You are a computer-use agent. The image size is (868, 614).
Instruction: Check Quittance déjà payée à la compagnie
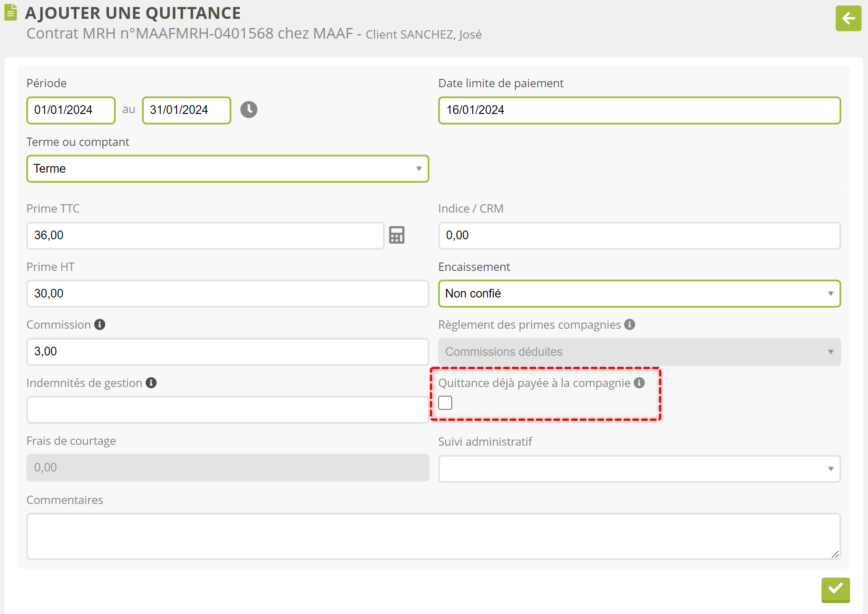tap(445, 403)
